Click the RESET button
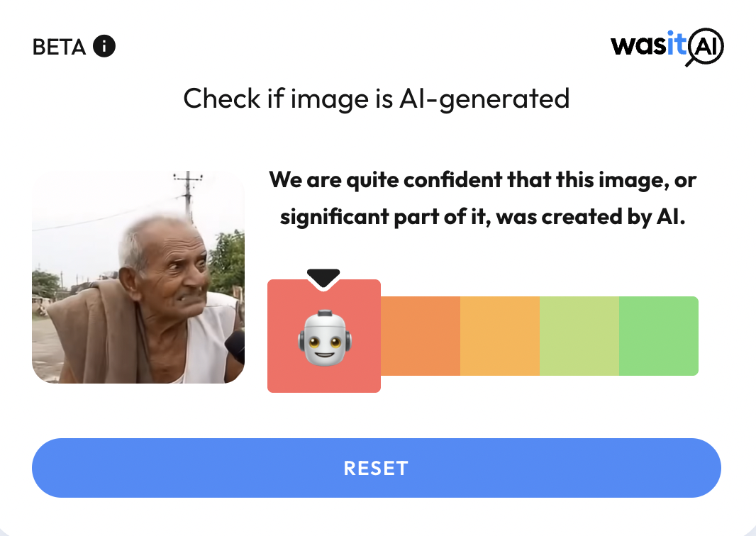The width and height of the screenshot is (756, 536). pos(377,467)
